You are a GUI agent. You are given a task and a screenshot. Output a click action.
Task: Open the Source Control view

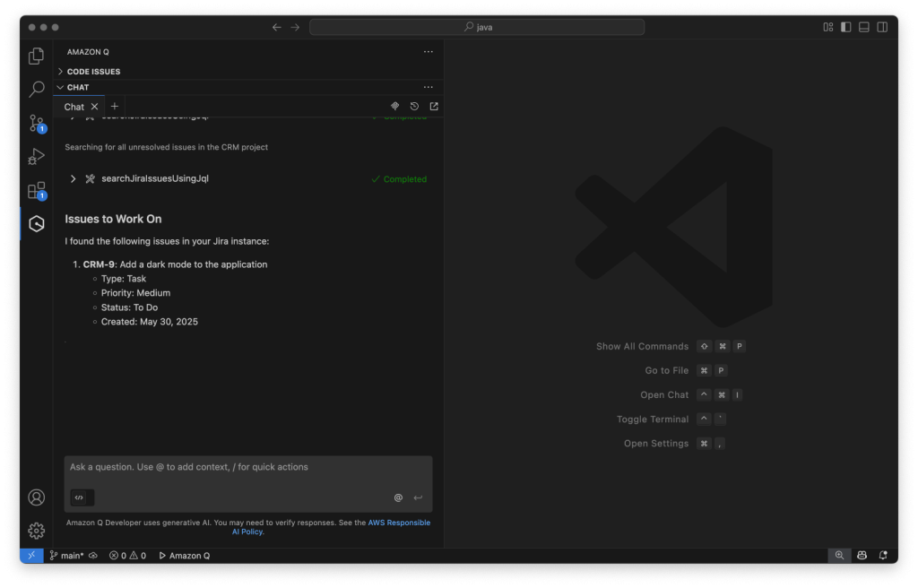point(36,123)
